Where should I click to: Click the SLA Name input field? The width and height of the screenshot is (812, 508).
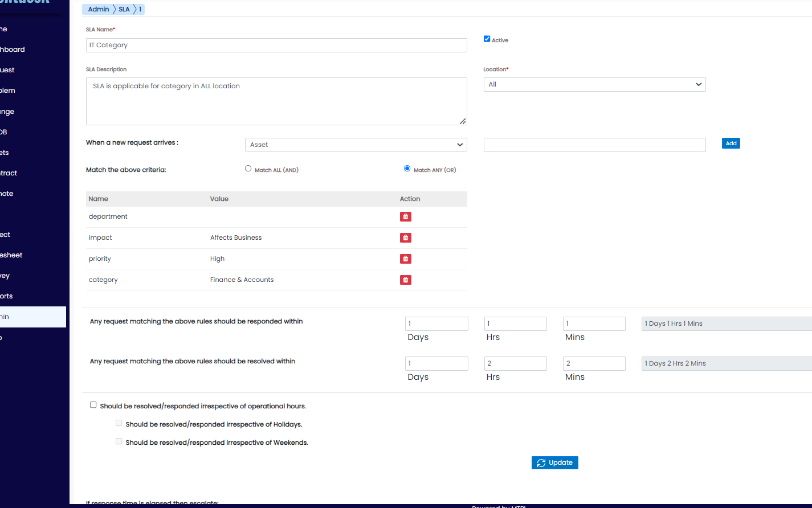(x=276, y=45)
